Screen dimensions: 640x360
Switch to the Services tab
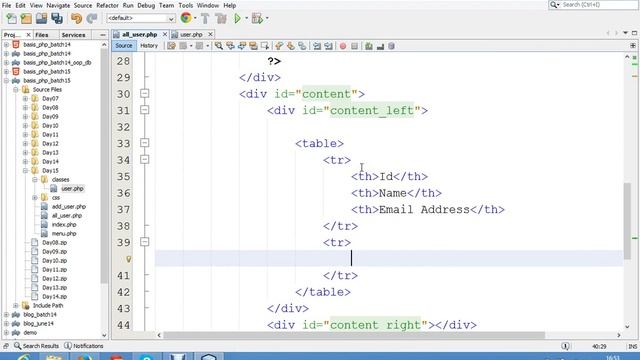tap(73, 35)
